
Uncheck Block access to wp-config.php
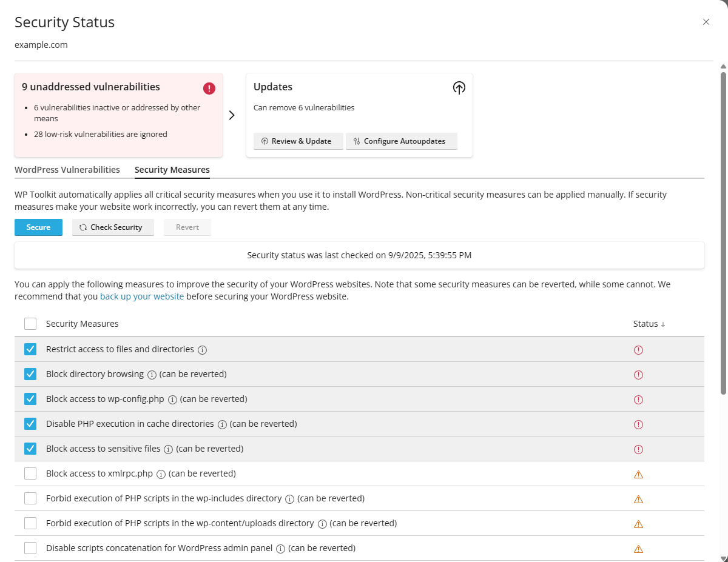(x=30, y=399)
